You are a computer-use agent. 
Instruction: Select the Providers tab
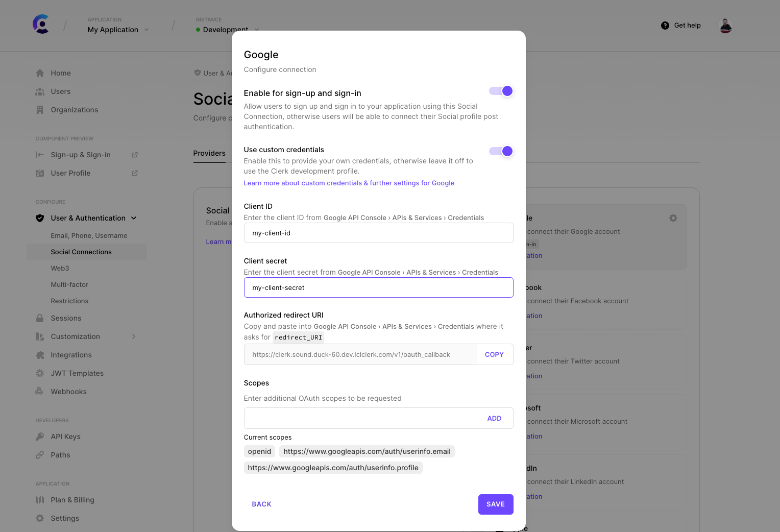point(209,153)
